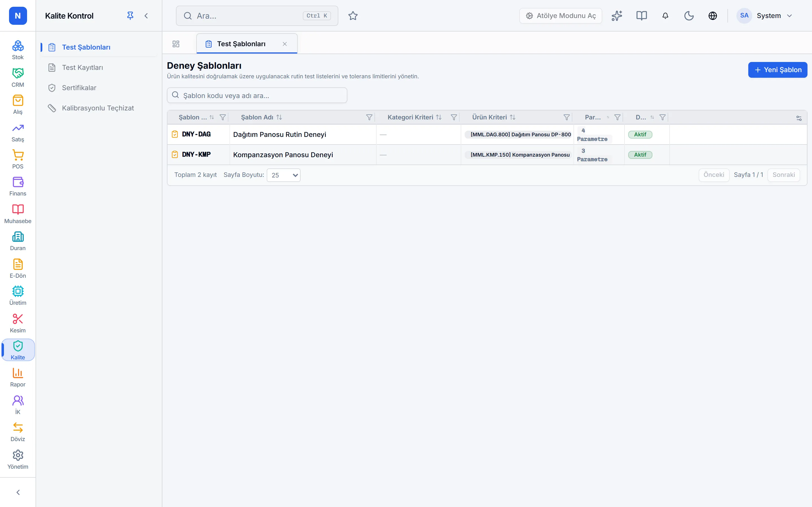This screenshot has height=507, width=812.
Task: Open table column settings icon
Action: [798, 118]
